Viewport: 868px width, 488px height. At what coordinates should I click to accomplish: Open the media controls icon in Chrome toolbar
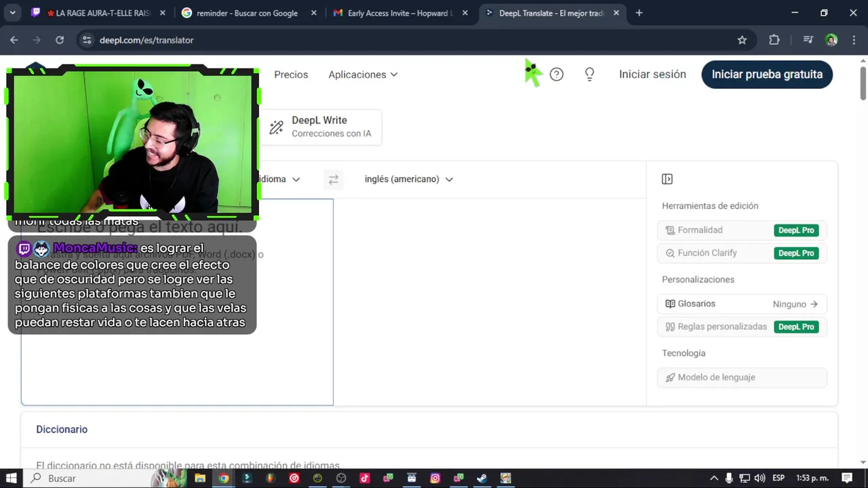coord(808,40)
